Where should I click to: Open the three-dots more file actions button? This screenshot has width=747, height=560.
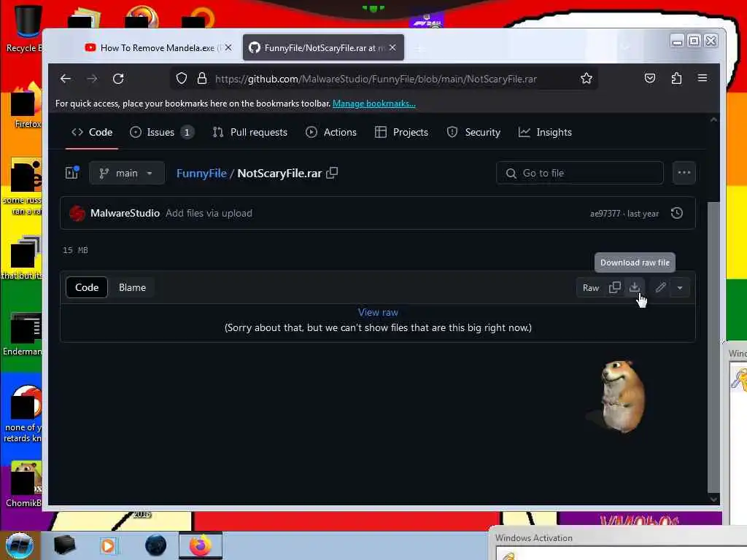[684, 172]
